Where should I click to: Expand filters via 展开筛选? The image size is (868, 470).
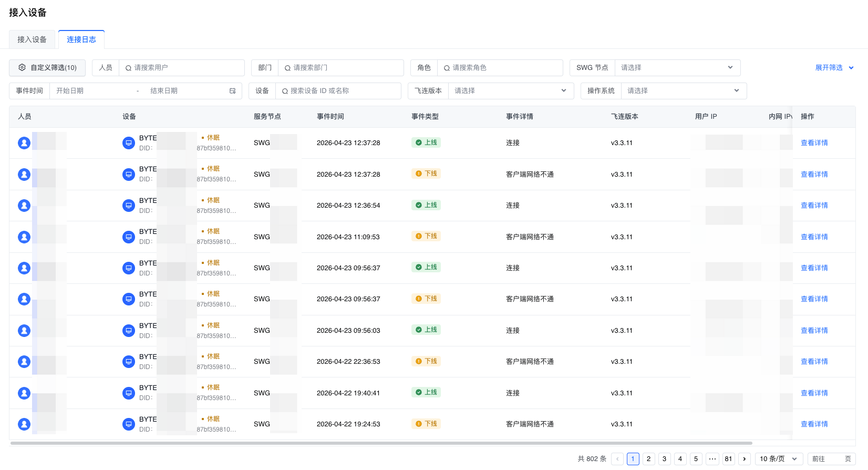(x=834, y=68)
